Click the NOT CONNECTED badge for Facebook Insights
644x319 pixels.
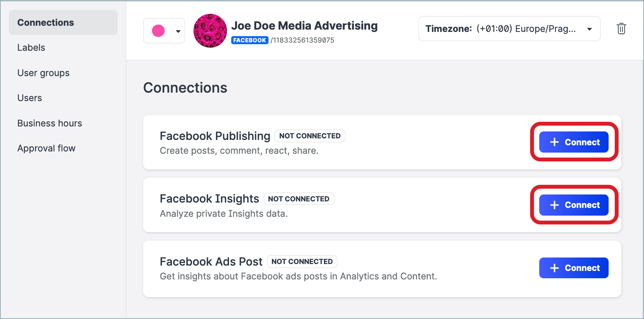(299, 199)
